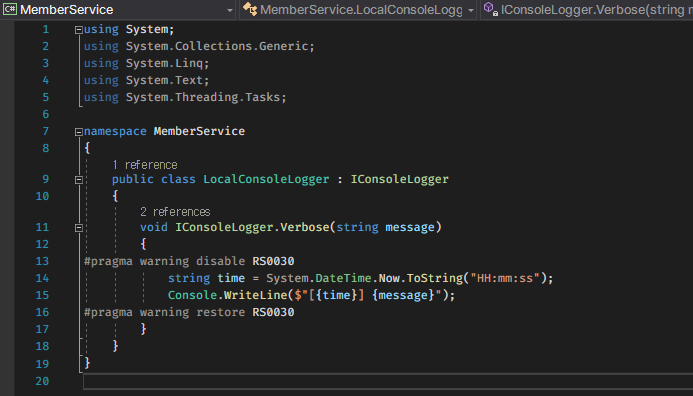The image size is (693, 396).
Task: Collapse the LocalConsoleLogger class block
Action: tap(79, 179)
